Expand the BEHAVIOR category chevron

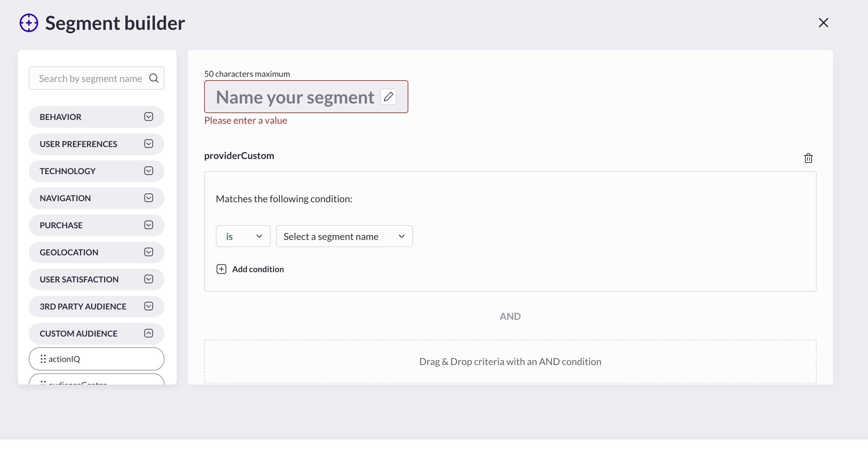pos(148,117)
